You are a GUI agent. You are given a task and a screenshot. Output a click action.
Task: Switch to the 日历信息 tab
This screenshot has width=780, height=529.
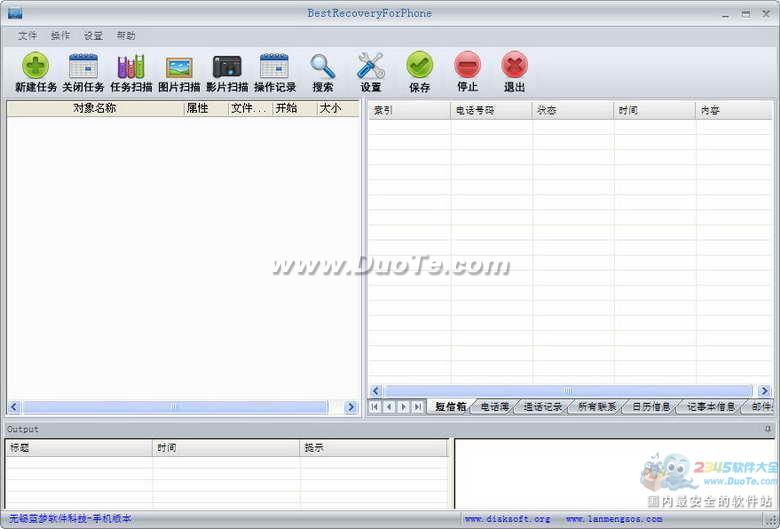point(651,407)
